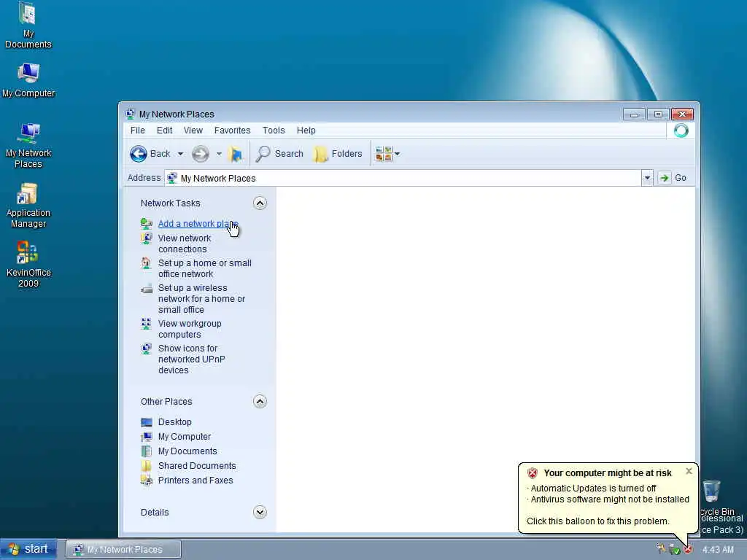Click the home network setup icon

click(x=146, y=262)
